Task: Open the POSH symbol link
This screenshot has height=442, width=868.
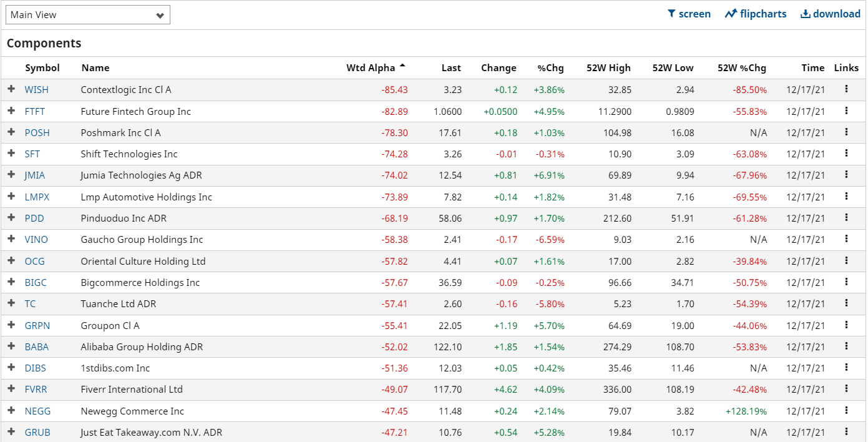Action: pos(37,133)
